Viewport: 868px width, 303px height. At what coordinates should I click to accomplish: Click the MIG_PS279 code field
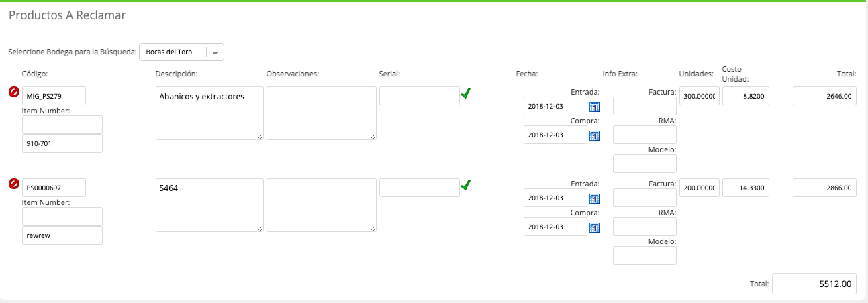54,96
